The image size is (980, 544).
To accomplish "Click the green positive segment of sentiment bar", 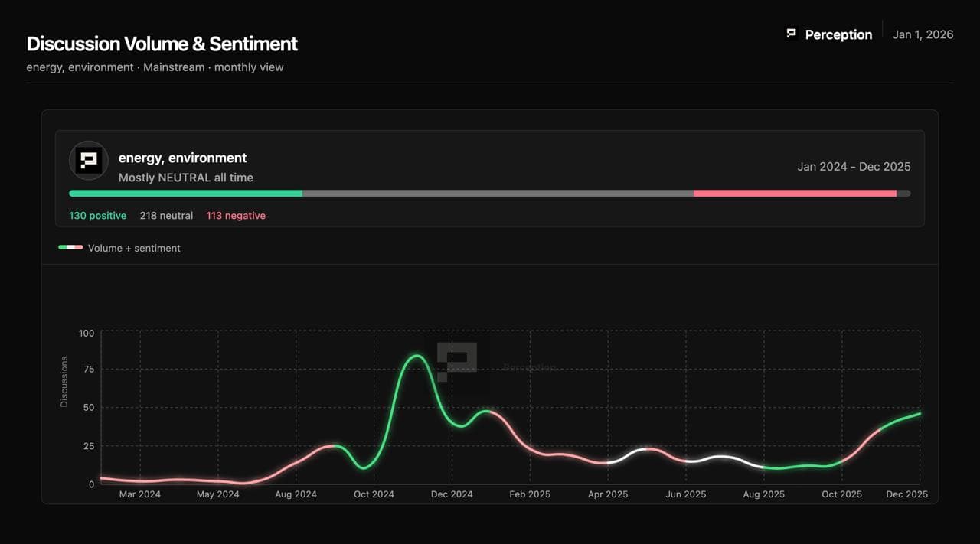I will [x=185, y=194].
